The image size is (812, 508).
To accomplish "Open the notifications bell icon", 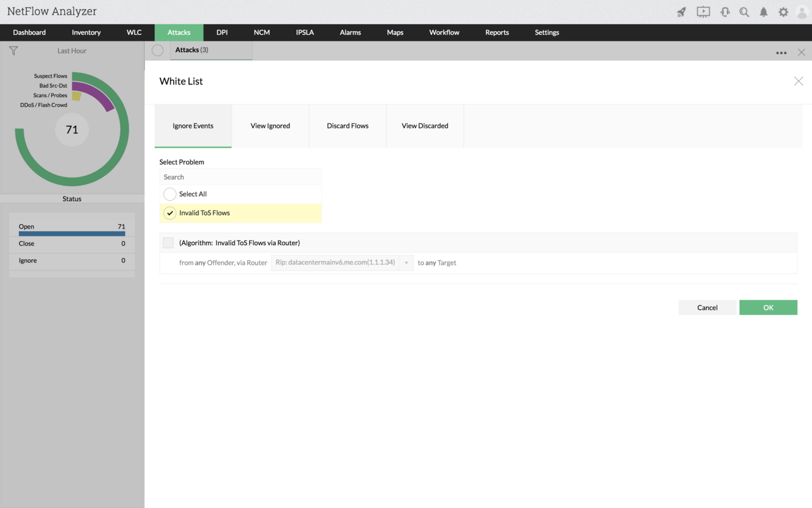I will [764, 12].
